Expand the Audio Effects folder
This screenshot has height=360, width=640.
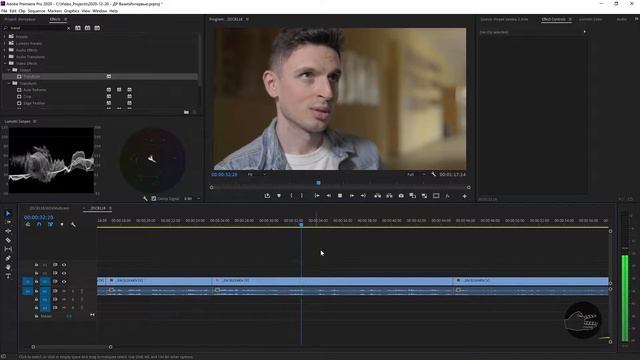[4, 50]
